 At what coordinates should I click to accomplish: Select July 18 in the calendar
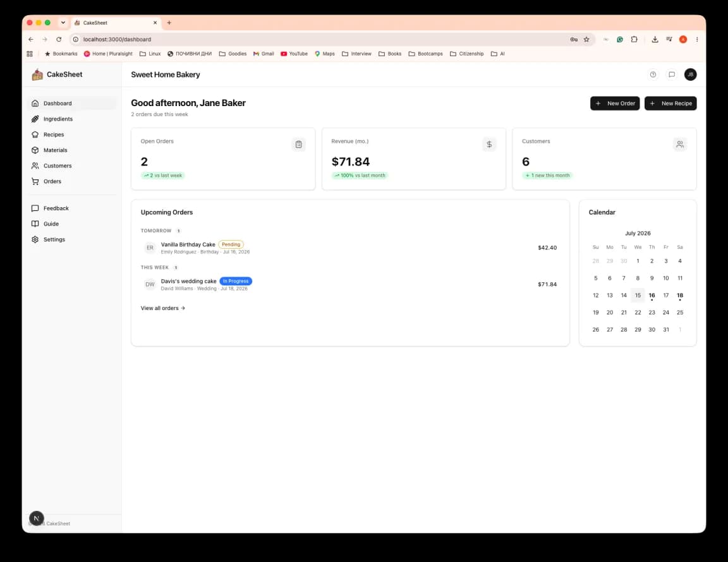click(x=680, y=296)
